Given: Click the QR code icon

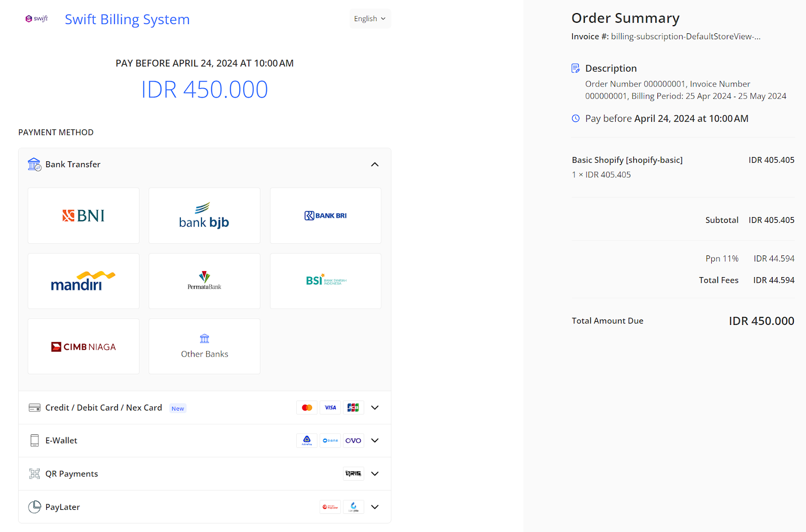Looking at the screenshot, I should (34, 474).
